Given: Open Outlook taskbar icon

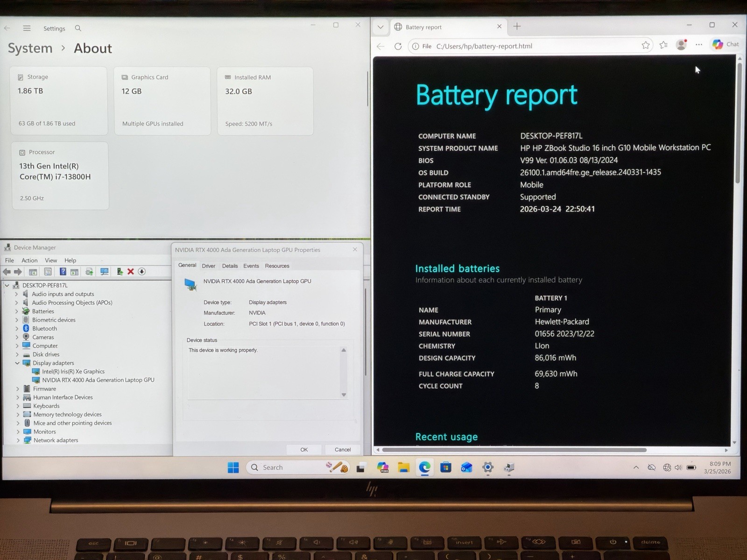Looking at the screenshot, I should 466,467.
